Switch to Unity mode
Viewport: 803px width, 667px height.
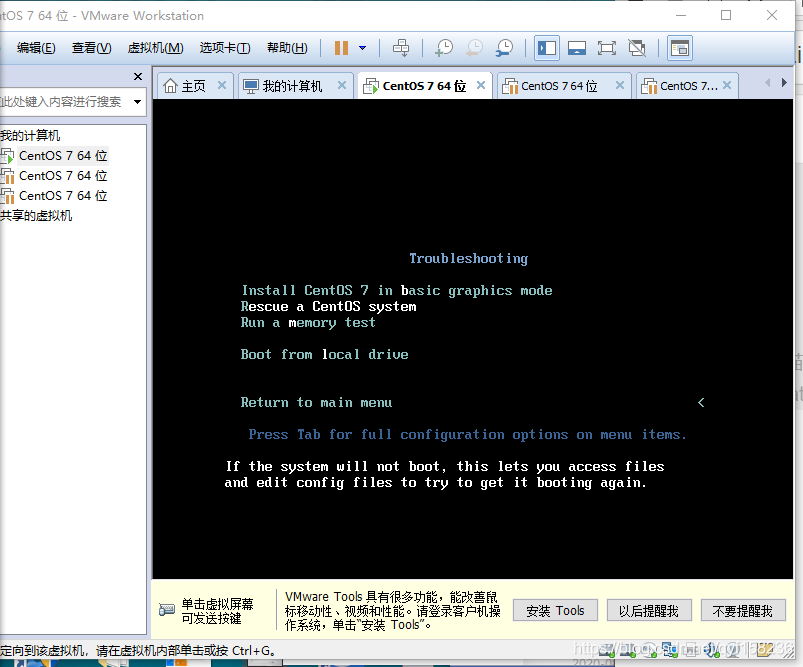[x=637, y=48]
